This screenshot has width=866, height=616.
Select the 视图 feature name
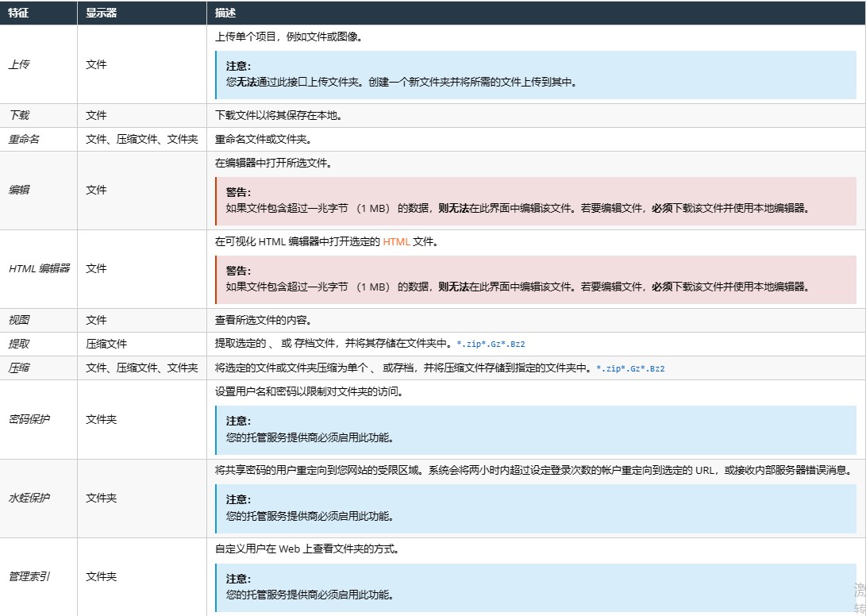19,320
